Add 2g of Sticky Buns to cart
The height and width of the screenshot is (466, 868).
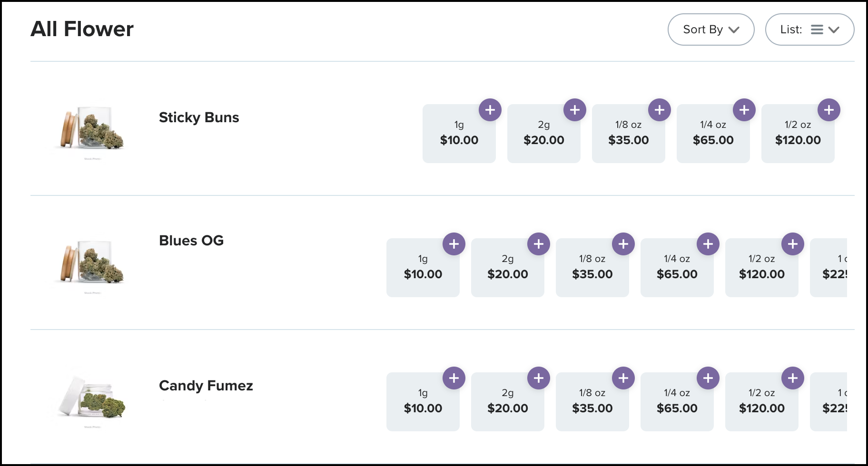[575, 109]
